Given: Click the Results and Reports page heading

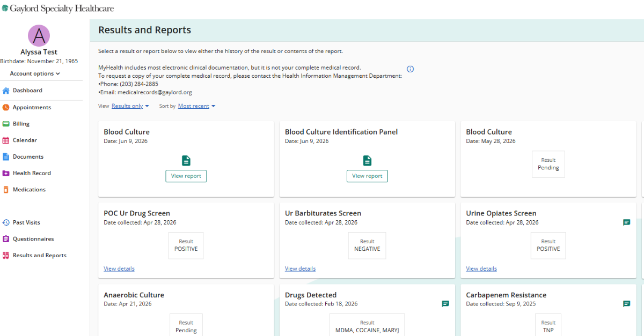Looking at the screenshot, I should pos(144,30).
